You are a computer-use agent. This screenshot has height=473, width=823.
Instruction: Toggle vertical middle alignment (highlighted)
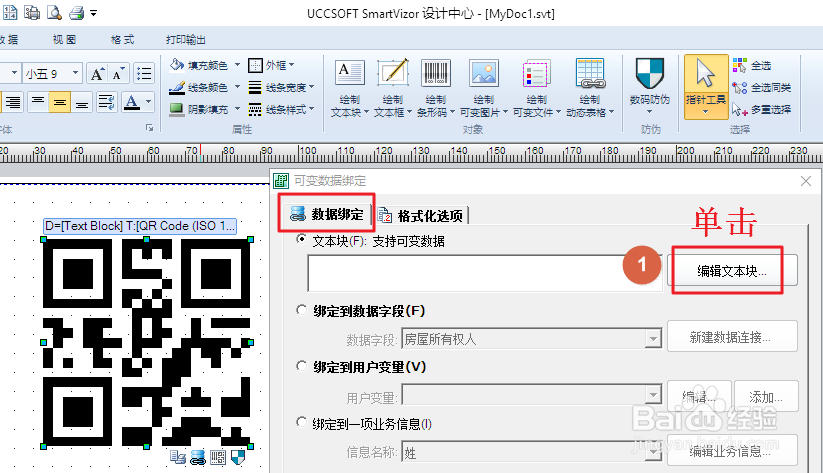60,102
